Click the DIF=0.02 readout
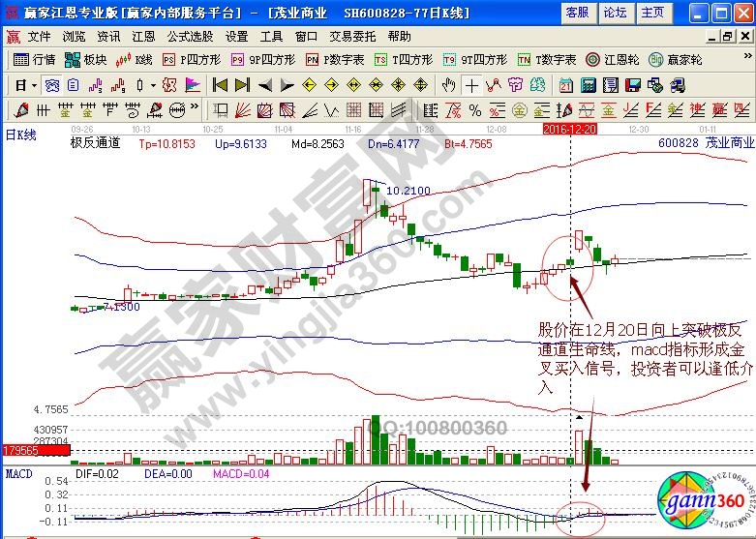The height and width of the screenshot is (539, 756). pyautogui.click(x=97, y=474)
